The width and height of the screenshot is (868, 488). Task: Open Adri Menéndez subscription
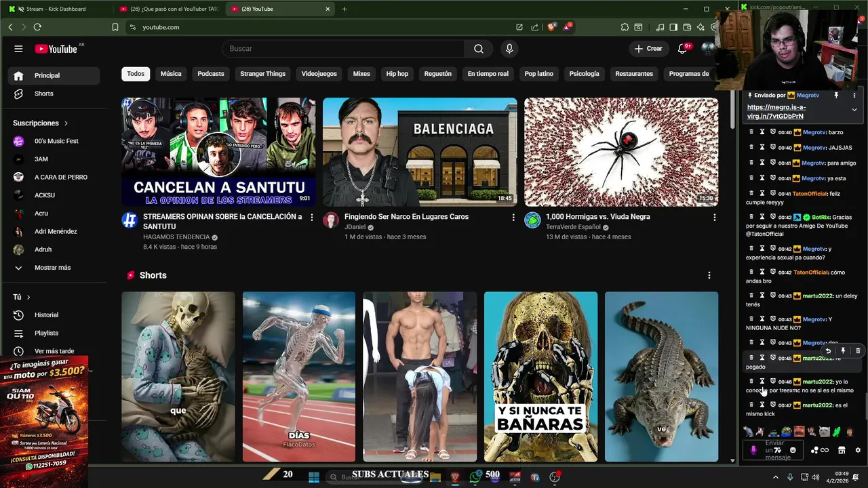(54, 231)
